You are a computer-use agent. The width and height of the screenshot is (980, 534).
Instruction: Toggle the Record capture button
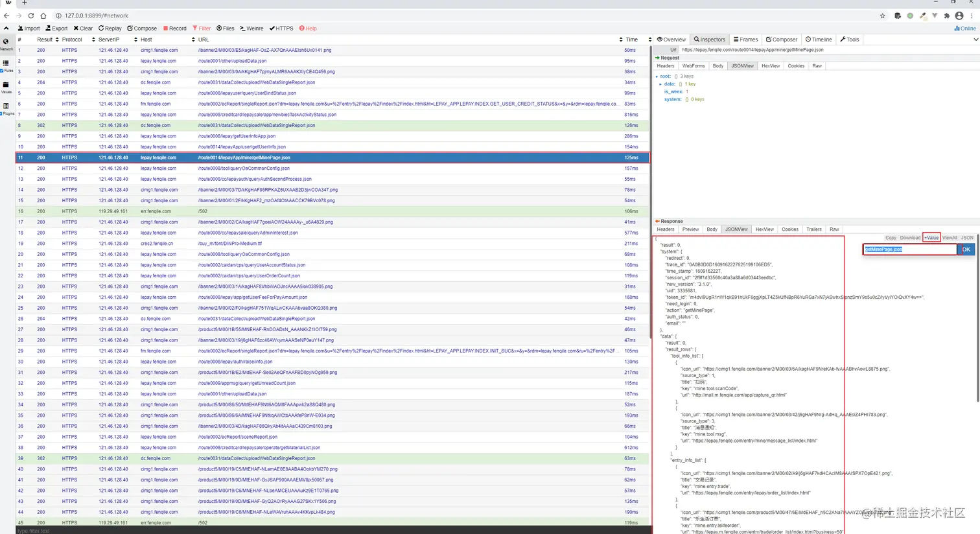[175, 29]
